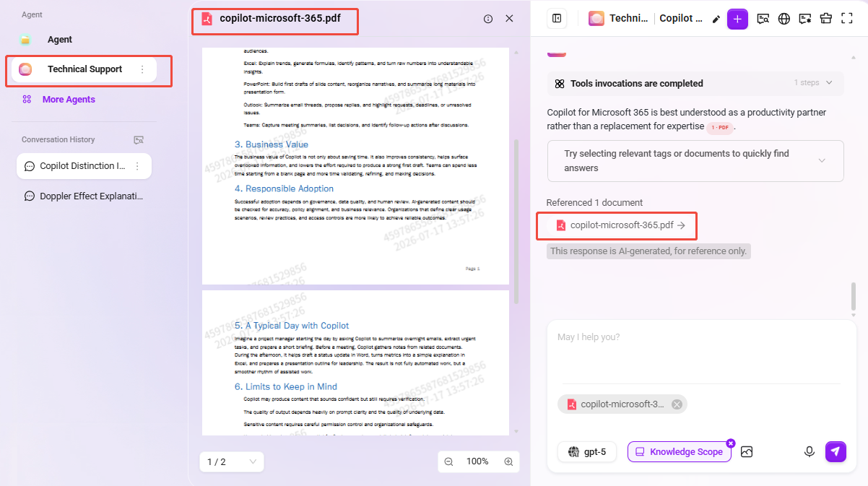
Task: Click the Conversation History label
Action: click(58, 139)
